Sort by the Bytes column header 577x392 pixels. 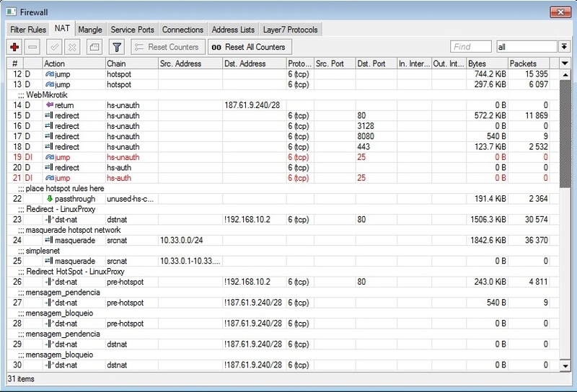[x=488, y=63]
